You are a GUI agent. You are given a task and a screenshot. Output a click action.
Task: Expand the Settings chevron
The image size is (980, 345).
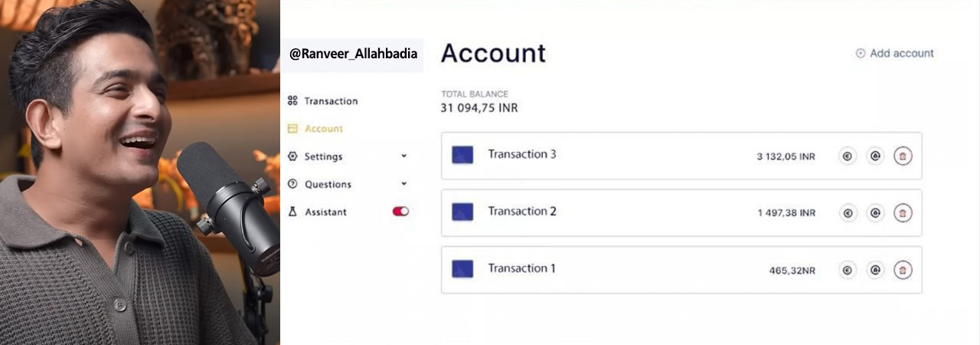[404, 156]
